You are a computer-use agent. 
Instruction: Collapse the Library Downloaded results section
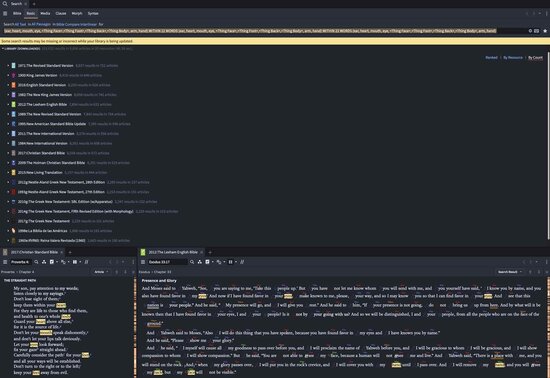pos(3,48)
